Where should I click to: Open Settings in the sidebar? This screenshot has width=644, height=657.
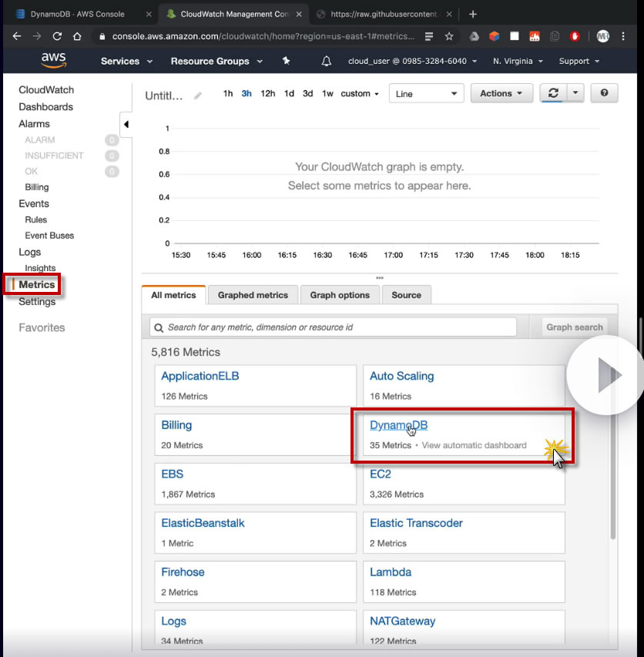pyautogui.click(x=37, y=302)
